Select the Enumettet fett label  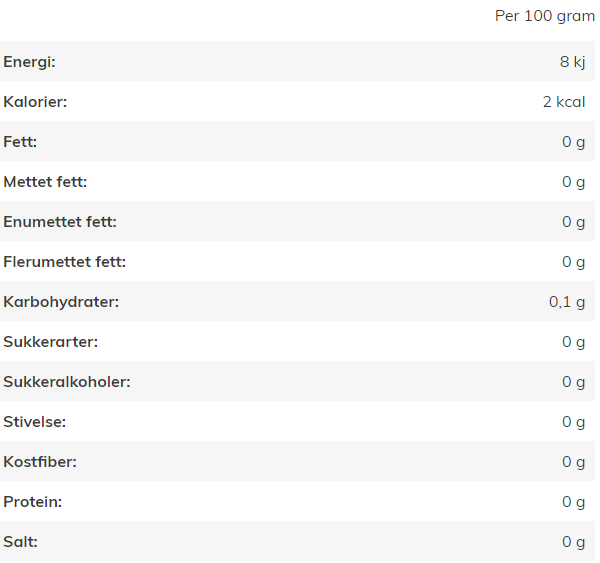pos(60,222)
